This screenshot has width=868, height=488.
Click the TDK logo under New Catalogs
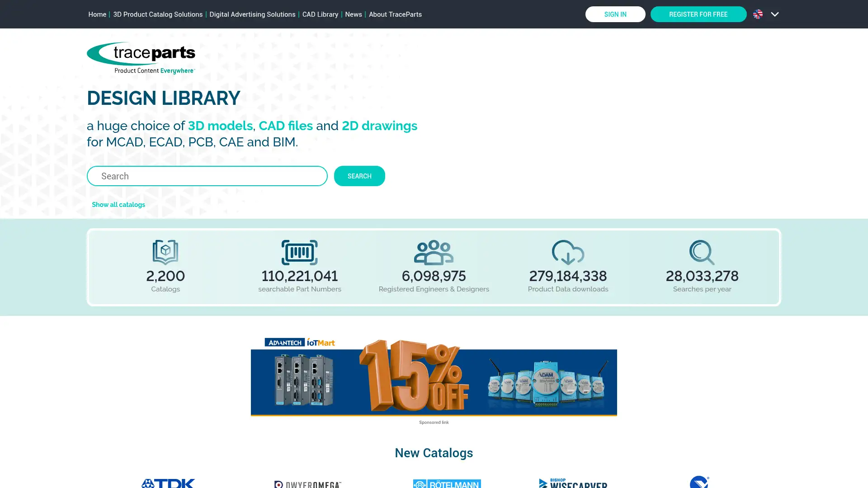pyautogui.click(x=168, y=483)
